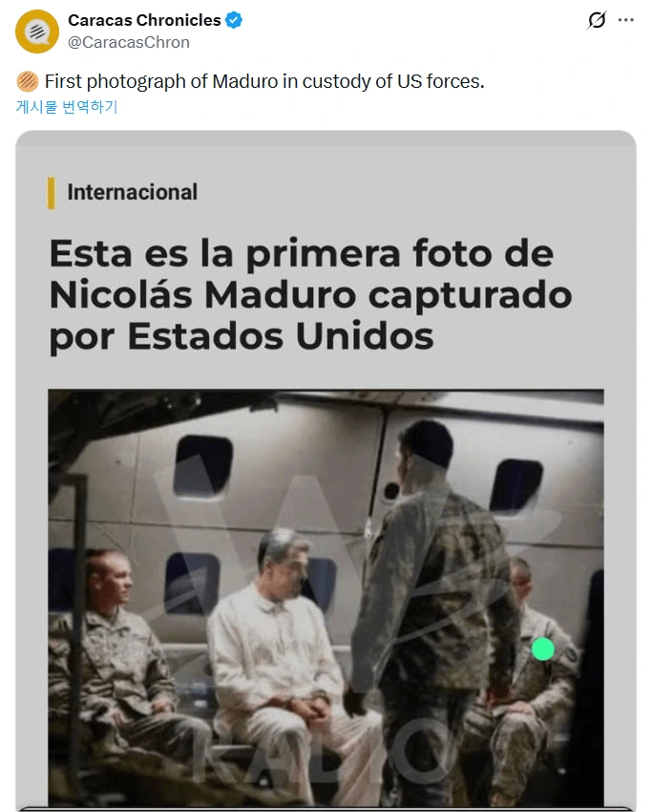Click the blue verified badge
Viewport: 652px width, 812px height.
[234, 20]
